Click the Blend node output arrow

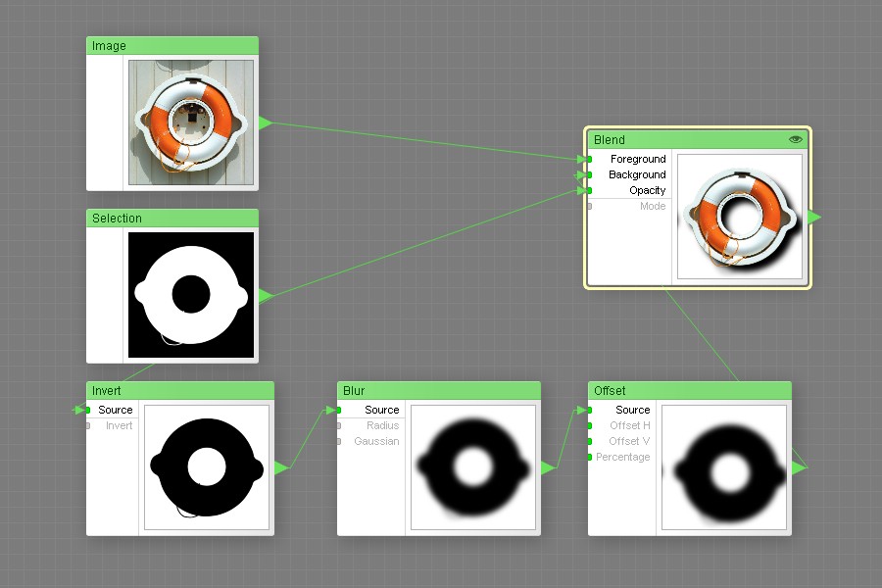tap(814, 217)
